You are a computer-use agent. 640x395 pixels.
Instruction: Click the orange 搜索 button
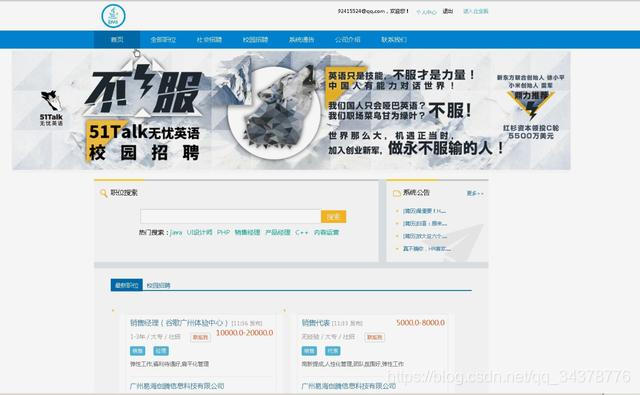333,216
